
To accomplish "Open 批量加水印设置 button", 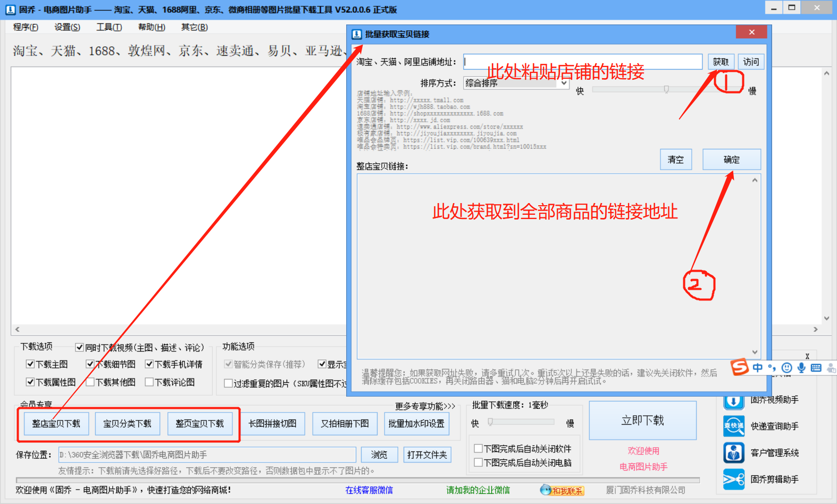I will coord(416,424).
